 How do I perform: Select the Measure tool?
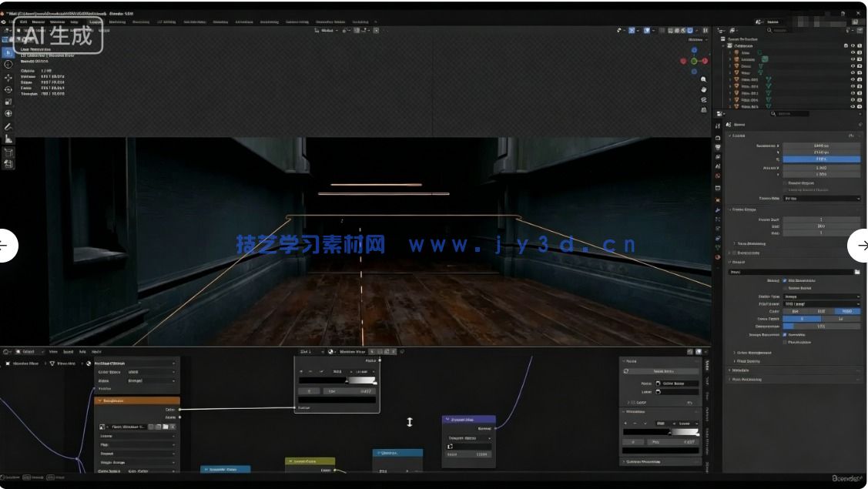(x=8, y=139)
